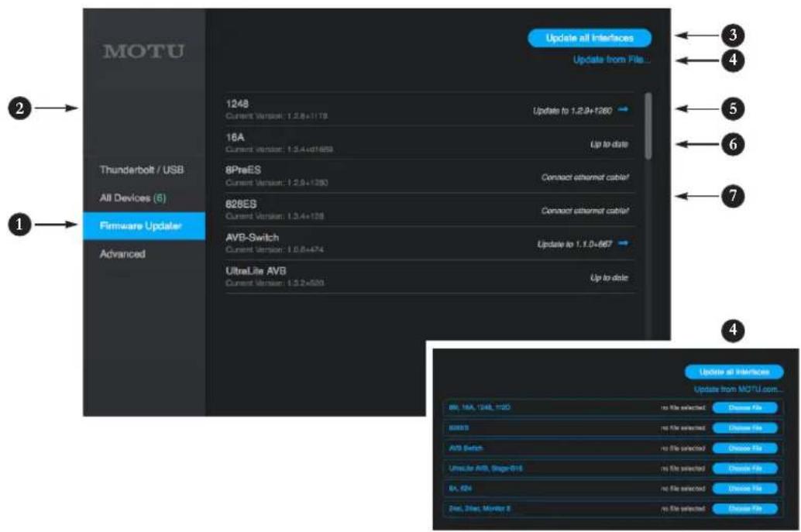Click the Update from MOTU.com link
This screenshot has width=801, height=532.
pos(737,390)
